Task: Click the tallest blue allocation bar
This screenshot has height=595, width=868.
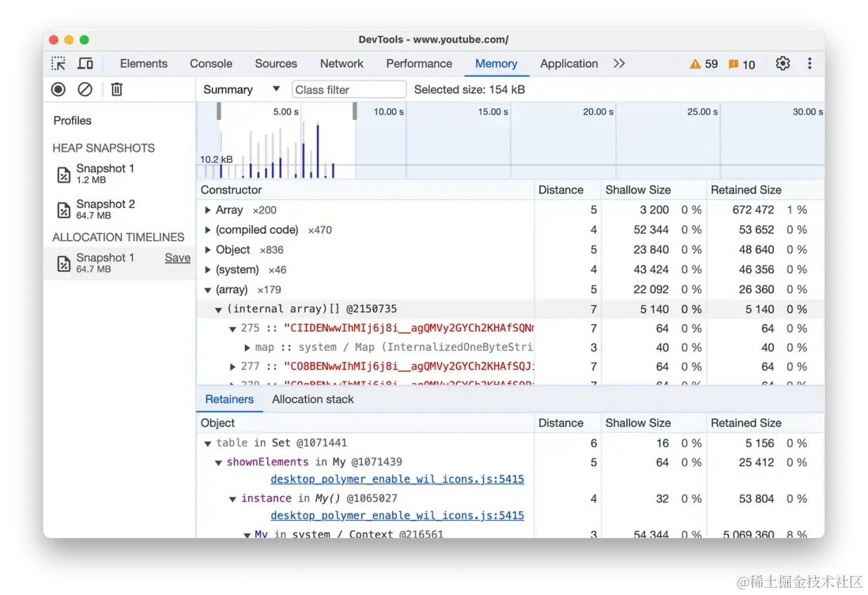Action: (x=318, y=151)
